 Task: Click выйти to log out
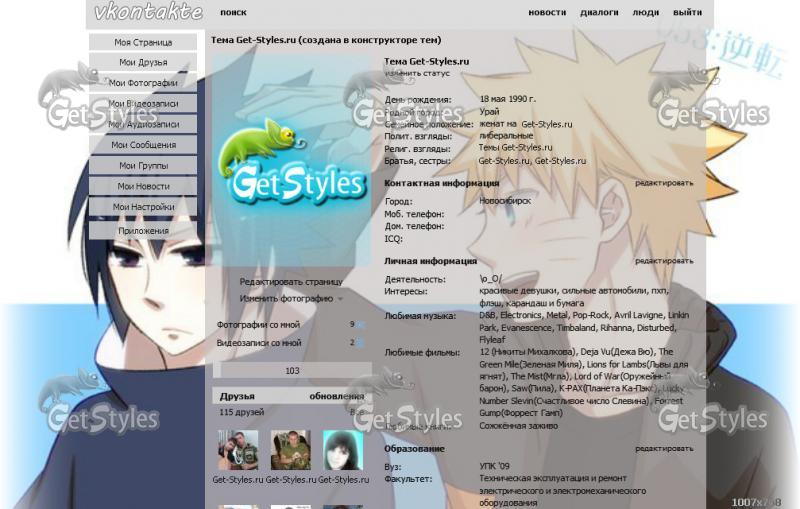(x=687, y=12)
